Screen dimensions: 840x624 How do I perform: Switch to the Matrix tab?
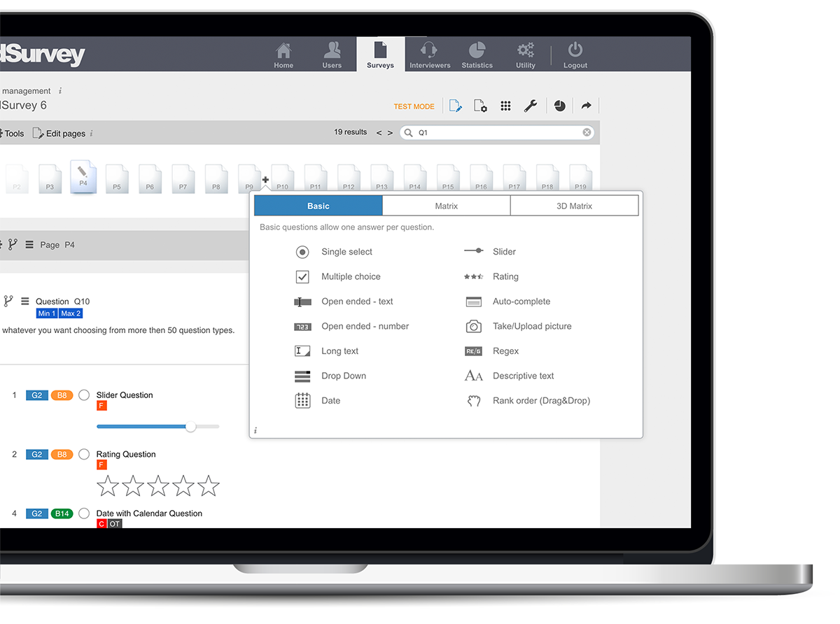(x=446, y=206)
